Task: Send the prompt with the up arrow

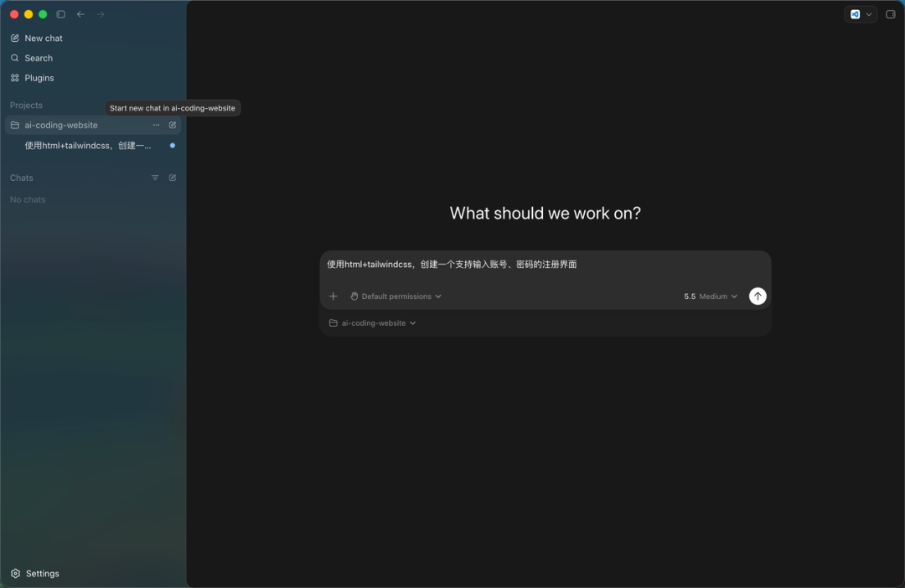Action: click(x=758, y=296)
